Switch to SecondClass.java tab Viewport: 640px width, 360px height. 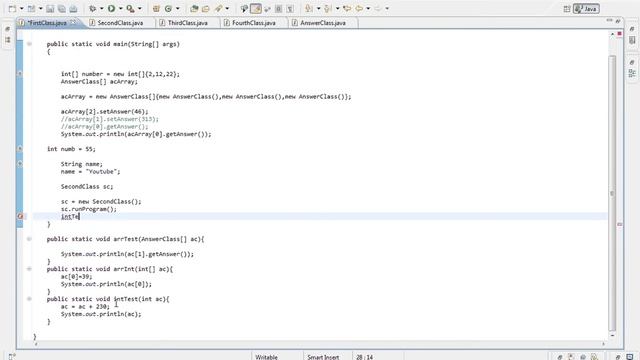pyautogui.click(x=120, y=23)
